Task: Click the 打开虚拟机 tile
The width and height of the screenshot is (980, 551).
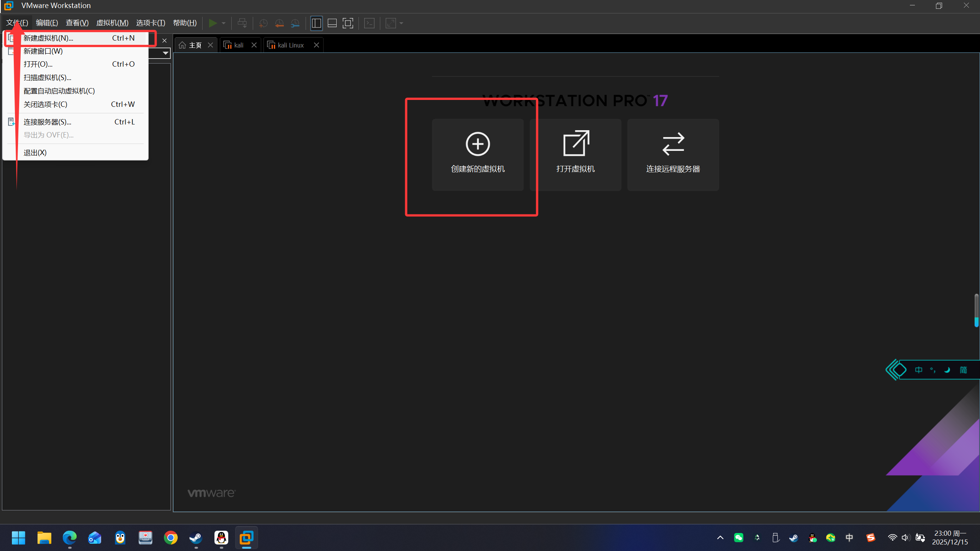Action: pos(575,154)
